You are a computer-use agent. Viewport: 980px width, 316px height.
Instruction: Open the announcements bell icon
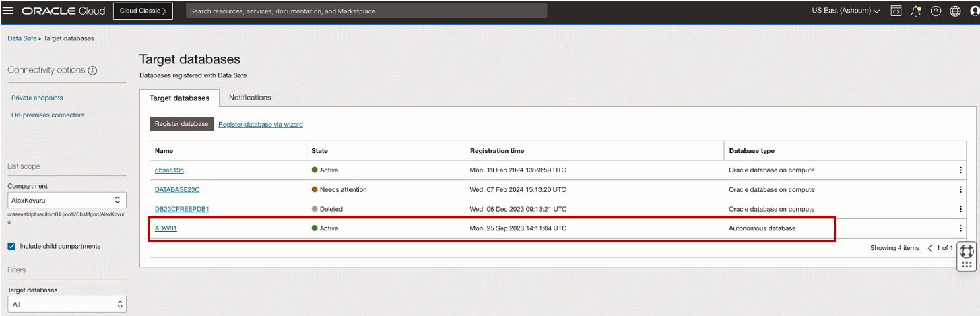point(916,11)
